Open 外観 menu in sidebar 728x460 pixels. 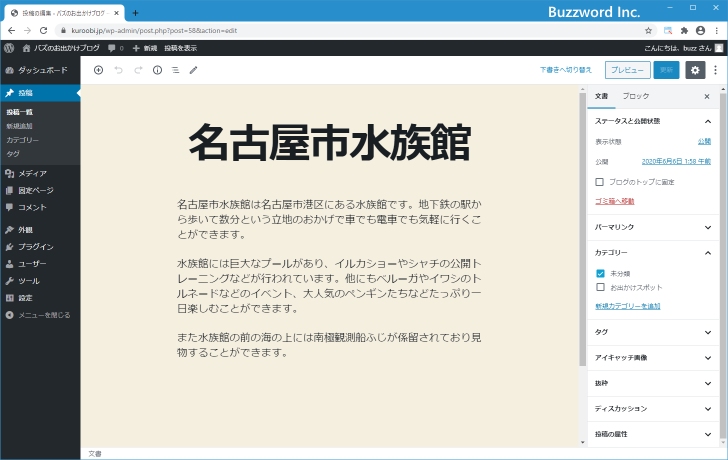click(40, 230)
